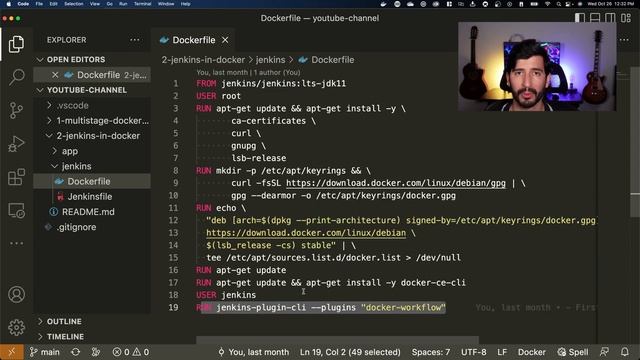640x360 pixels.
Task: Select the Dockerfile editor tab
Action: [193, 40]
